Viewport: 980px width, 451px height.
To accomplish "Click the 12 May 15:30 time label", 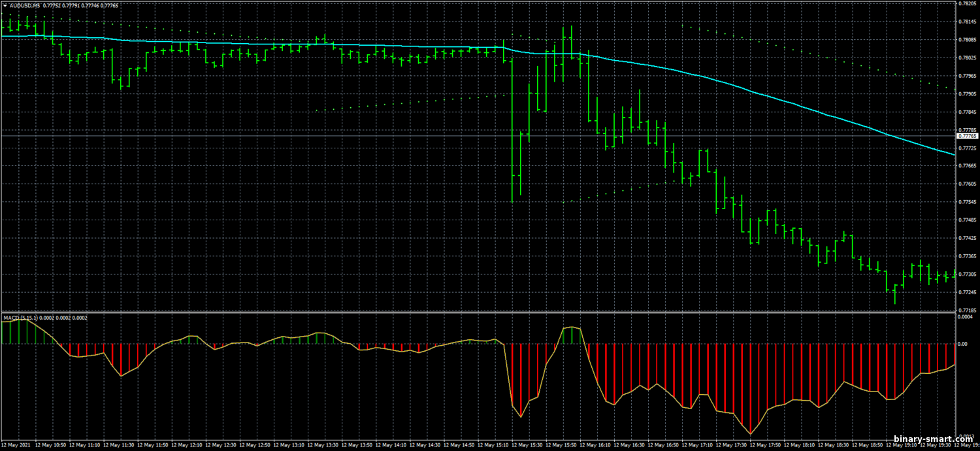I will tap(529, 445).
